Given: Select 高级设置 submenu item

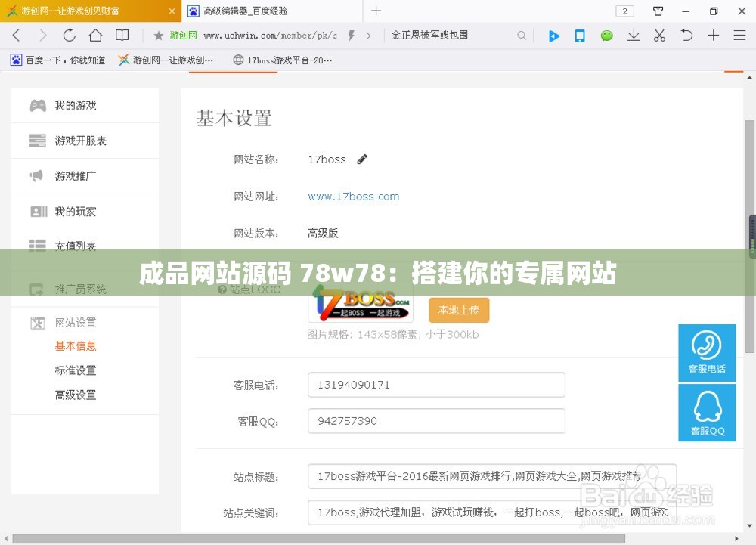Looking at the screenshot, I should (x=76, y=395).
